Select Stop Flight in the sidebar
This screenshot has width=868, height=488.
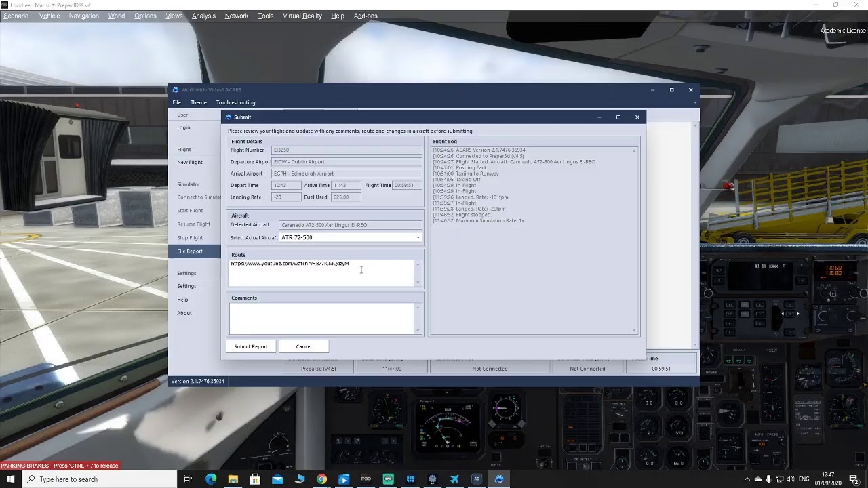(x=190, y=238)
